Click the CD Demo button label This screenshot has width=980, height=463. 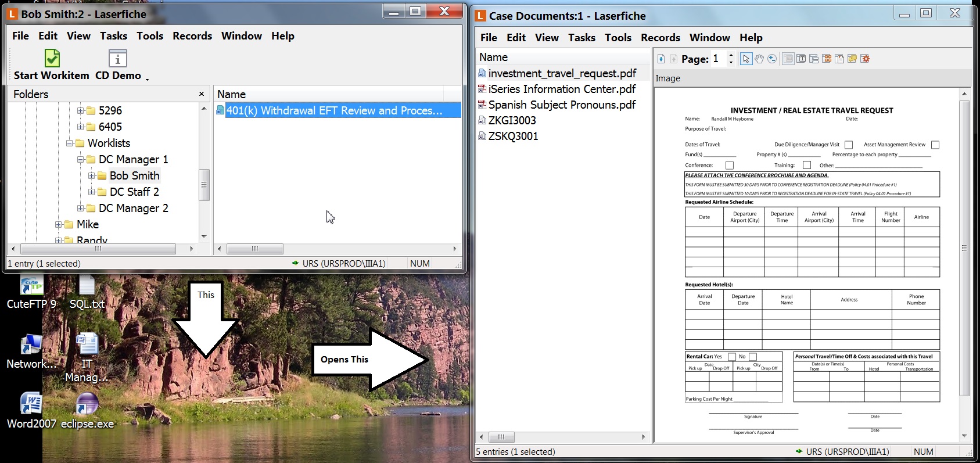(x=118, y=76)
